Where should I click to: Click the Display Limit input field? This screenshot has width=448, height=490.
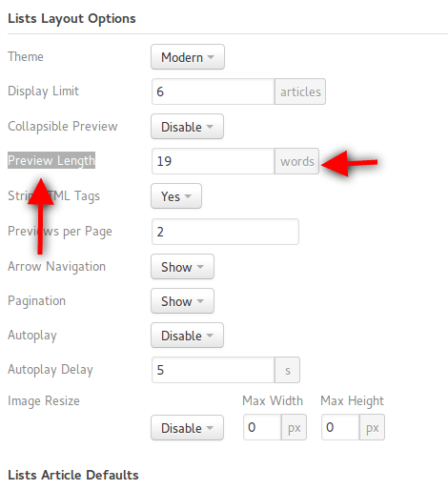(213, 92)
